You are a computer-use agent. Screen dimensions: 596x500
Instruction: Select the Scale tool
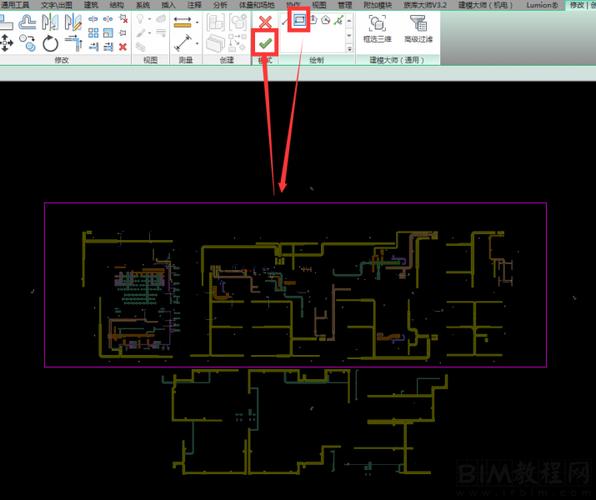click(x=108, y=33)
